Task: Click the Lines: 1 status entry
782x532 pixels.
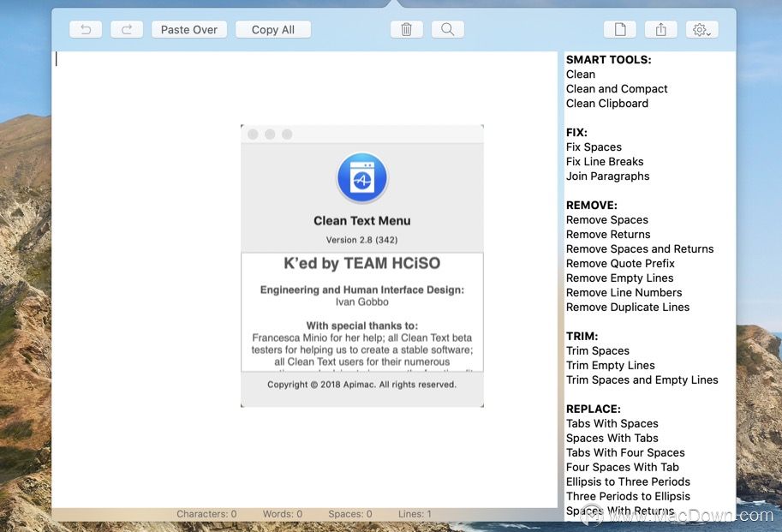Action: point(415,514)
